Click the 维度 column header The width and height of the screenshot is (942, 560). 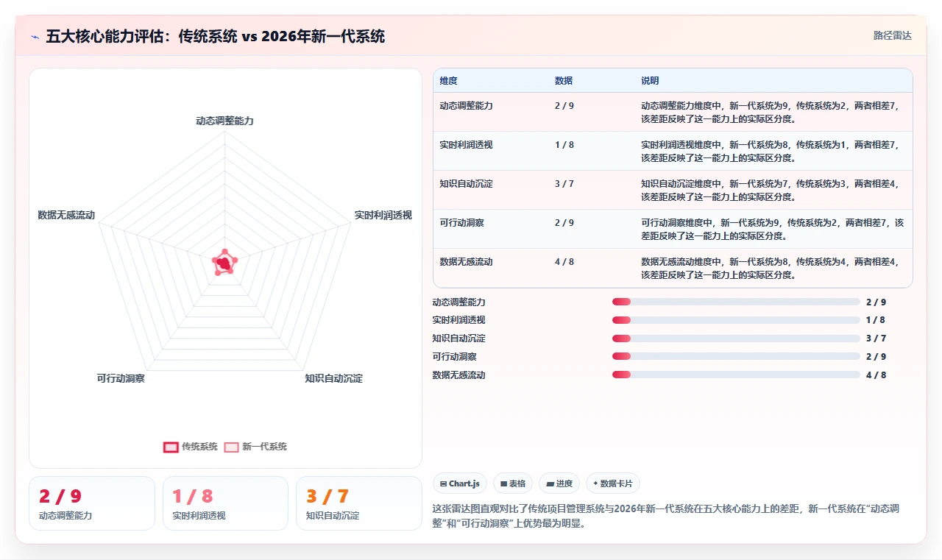[x=448, y=81]
